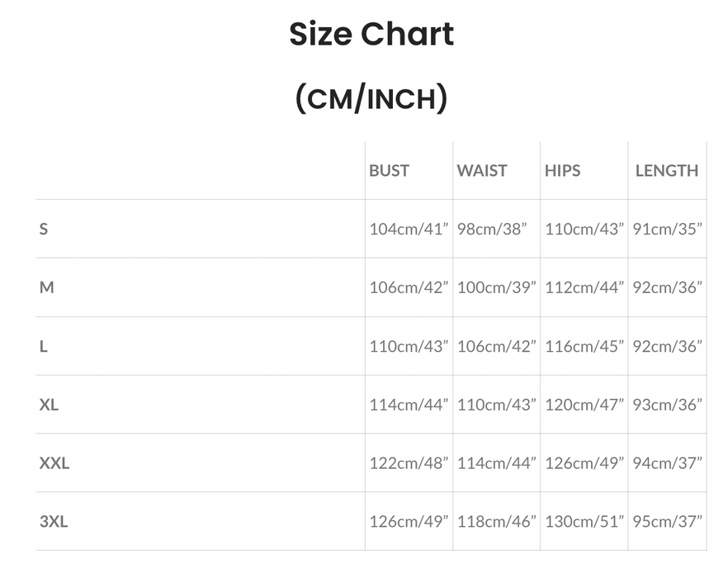Click the S size row label
The width and height of the screenshot is (728, 578).
(x=44, y=229)
